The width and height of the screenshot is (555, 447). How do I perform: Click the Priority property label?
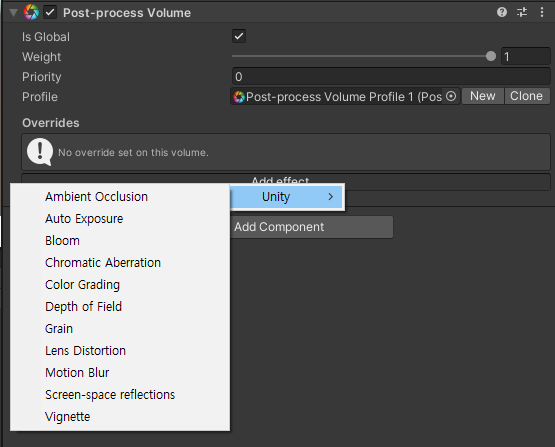point(41,77)
